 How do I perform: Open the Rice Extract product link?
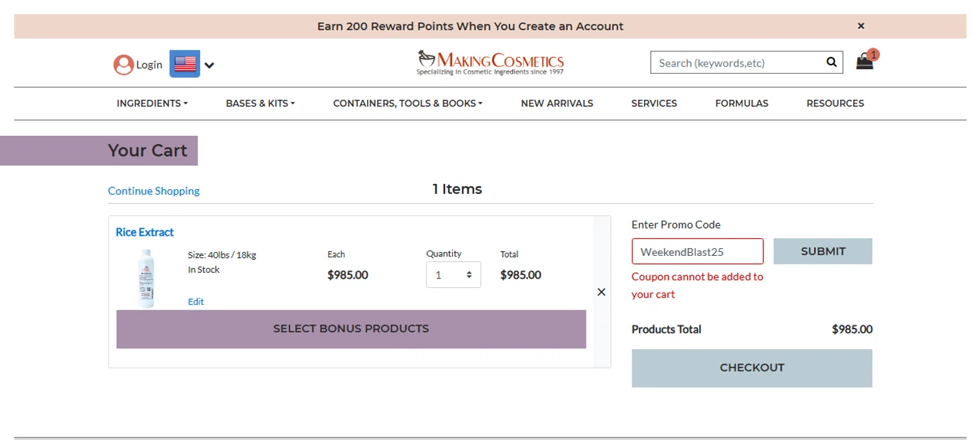point(144,232)
